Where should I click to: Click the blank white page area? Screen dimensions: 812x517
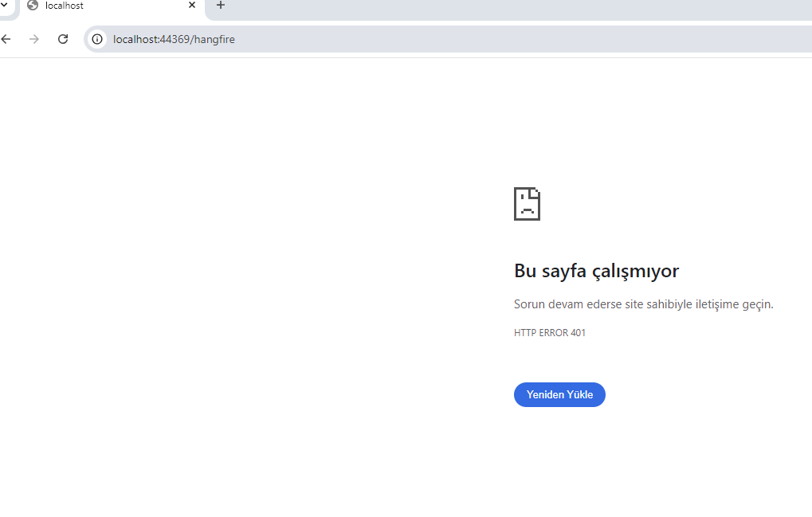tap(239, 279)
